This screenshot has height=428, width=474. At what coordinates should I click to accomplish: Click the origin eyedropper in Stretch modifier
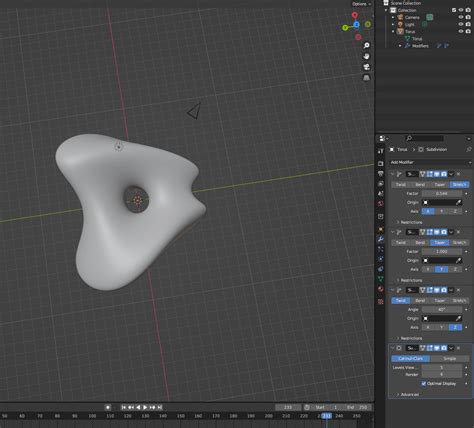(x=458, y=202)
